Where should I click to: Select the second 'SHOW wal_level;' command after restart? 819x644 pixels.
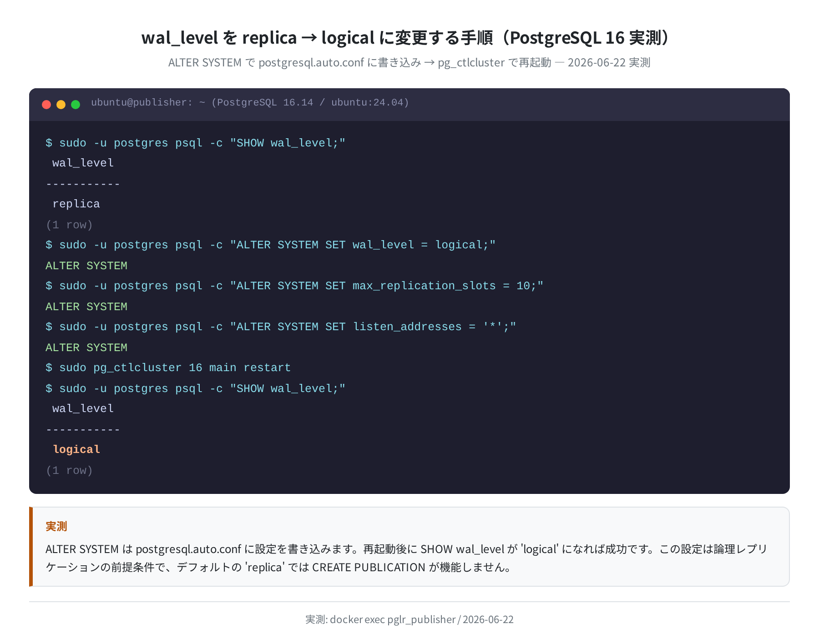click(x=196, y=388)
